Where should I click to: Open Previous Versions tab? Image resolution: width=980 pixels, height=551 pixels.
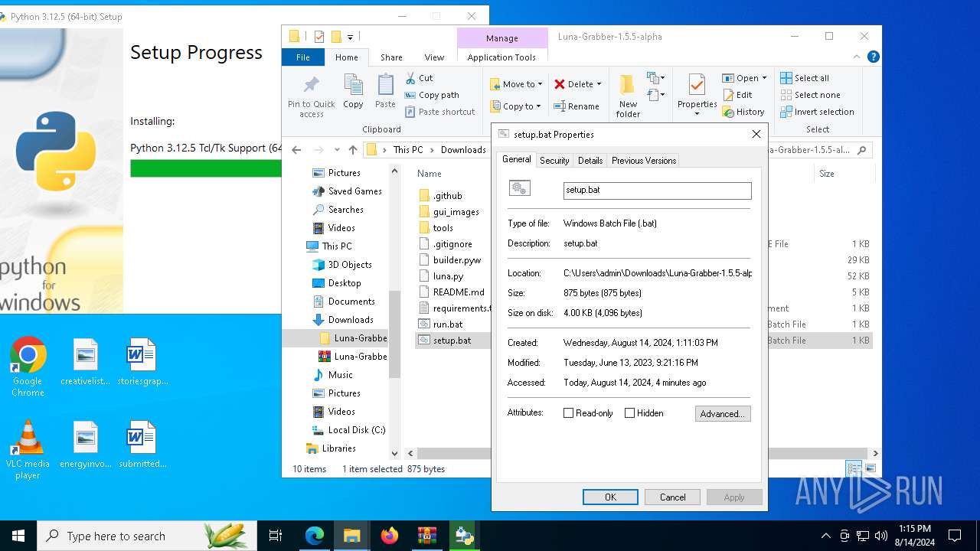pos(644,161)
